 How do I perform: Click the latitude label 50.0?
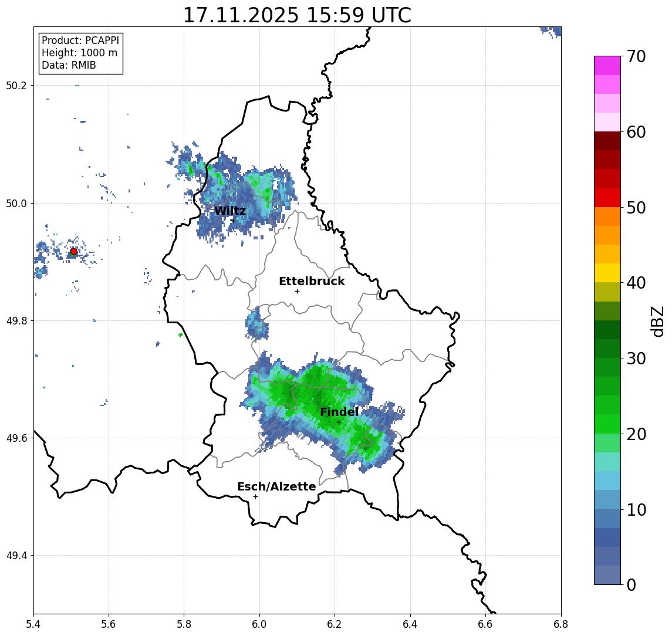(16, 204)
